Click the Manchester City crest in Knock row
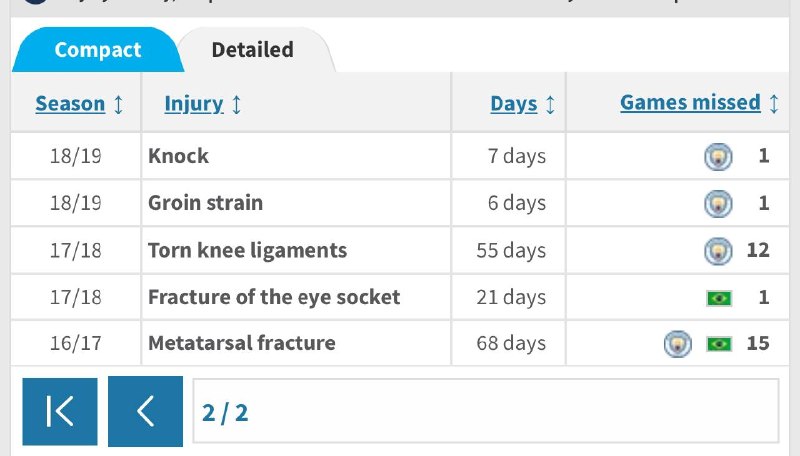Viewport: 800px width, 456px height. pos(718,157)
